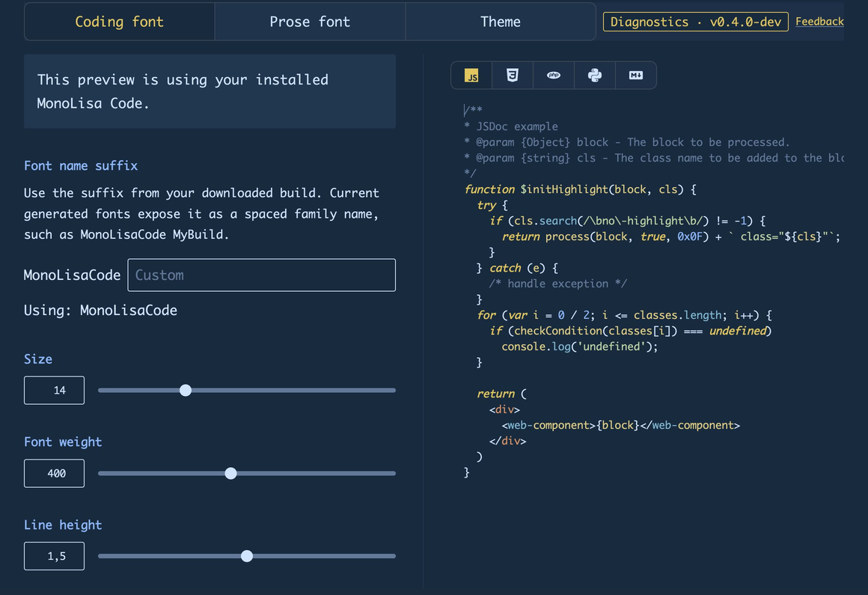Click the 'Using: MonoLisaCode' text
The width and height of the screenshot is (868, 595).
point(100,311)
